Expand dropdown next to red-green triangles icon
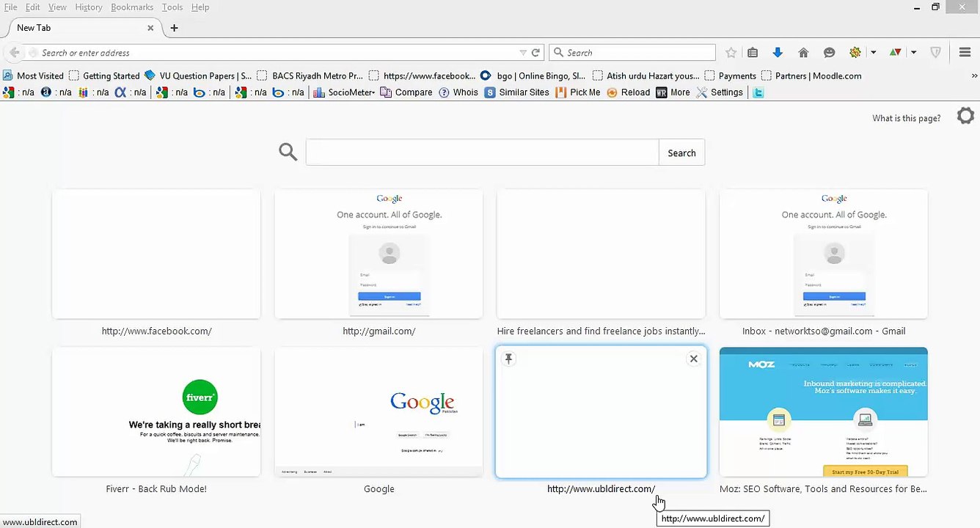Viewport: 980px width, 528px height. [x=913, y=53]
